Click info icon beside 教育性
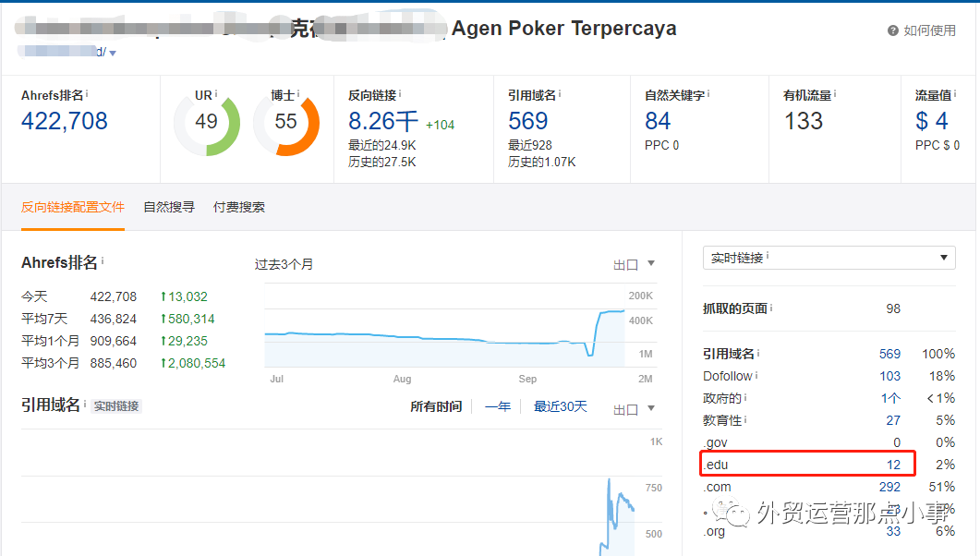This screenshot has height=556, width=980. (745, 420)
